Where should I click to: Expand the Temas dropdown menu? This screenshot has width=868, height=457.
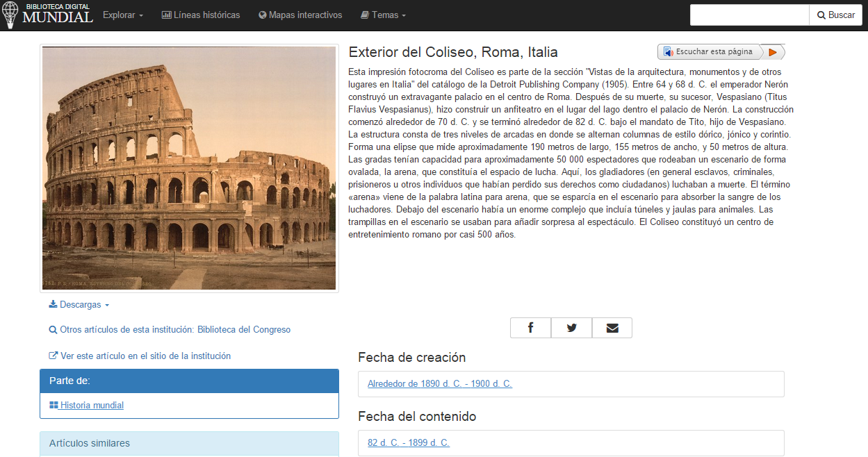coord(383,15)
